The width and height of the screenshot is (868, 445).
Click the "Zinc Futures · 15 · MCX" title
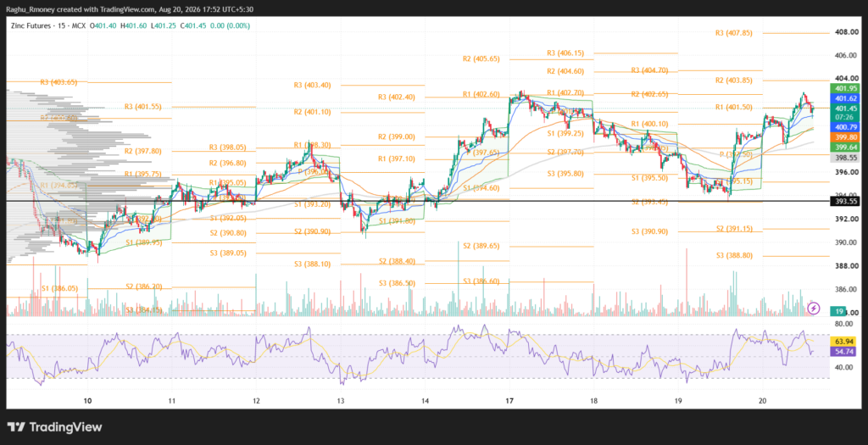[47, 25]
